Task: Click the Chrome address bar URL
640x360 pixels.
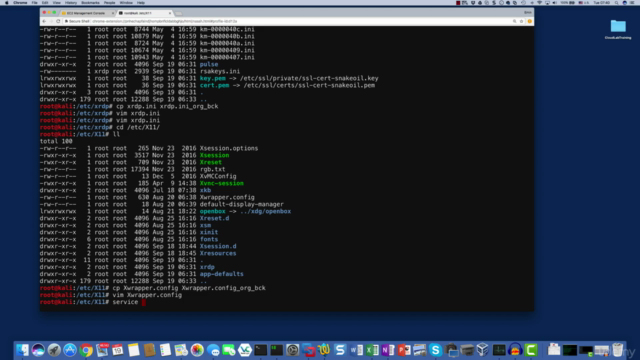Action: (165, 21)
